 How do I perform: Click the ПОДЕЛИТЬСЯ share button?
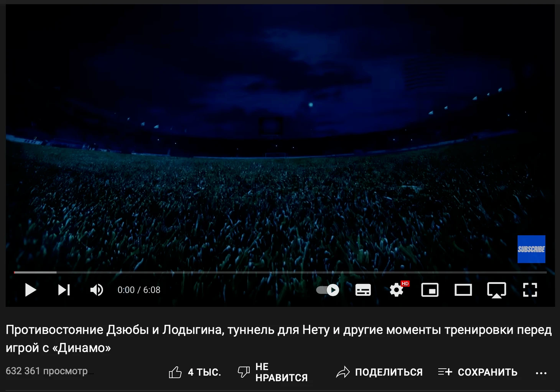coord(379,372)
